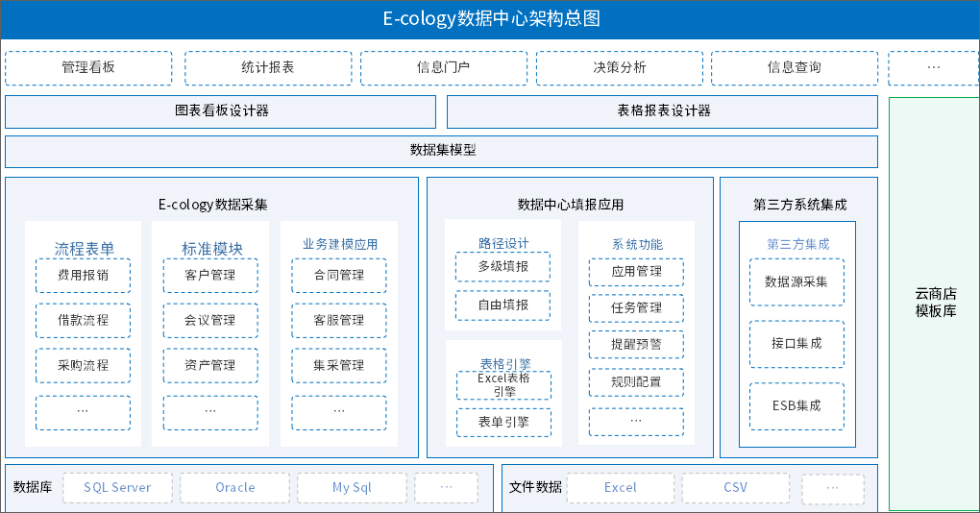This screenshot has width=980, height=513.
Task: Click the 任务管理 item
Action: [x=636, y=308]
